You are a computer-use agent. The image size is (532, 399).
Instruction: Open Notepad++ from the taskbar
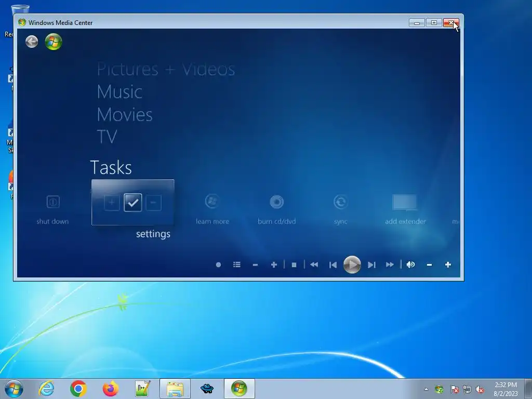[142, 389]
